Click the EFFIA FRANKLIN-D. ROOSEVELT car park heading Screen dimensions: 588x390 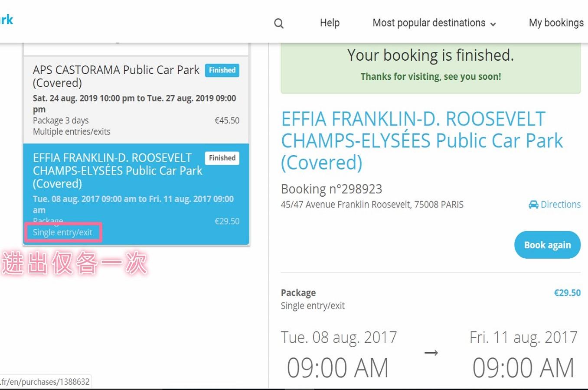tap(422, 141)
